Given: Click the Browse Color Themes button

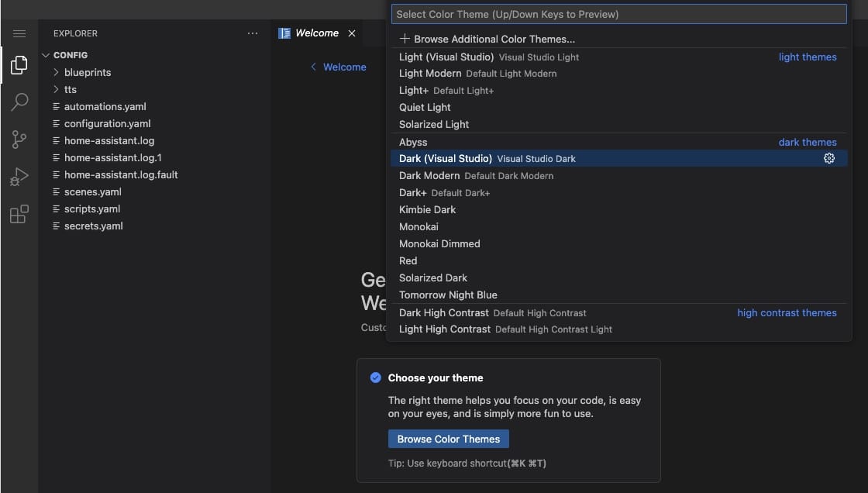Looking at the screenshot, I should 449,440.
